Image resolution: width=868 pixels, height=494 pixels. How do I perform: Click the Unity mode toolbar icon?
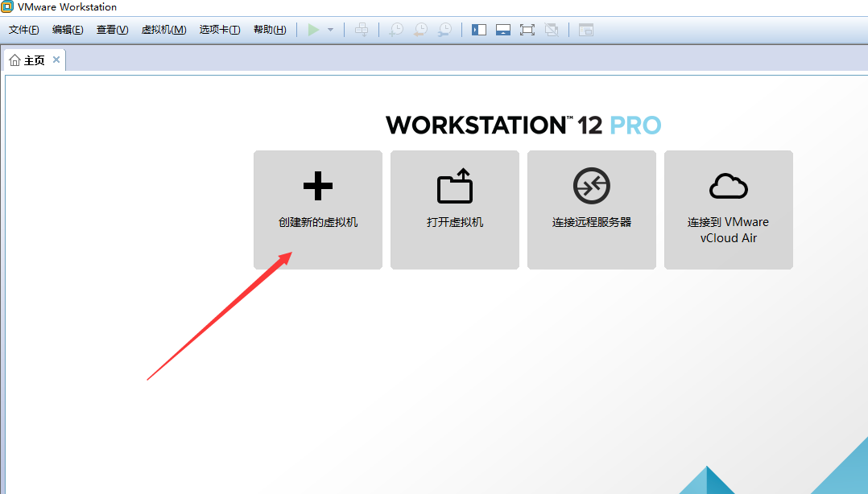click(552, 30)
